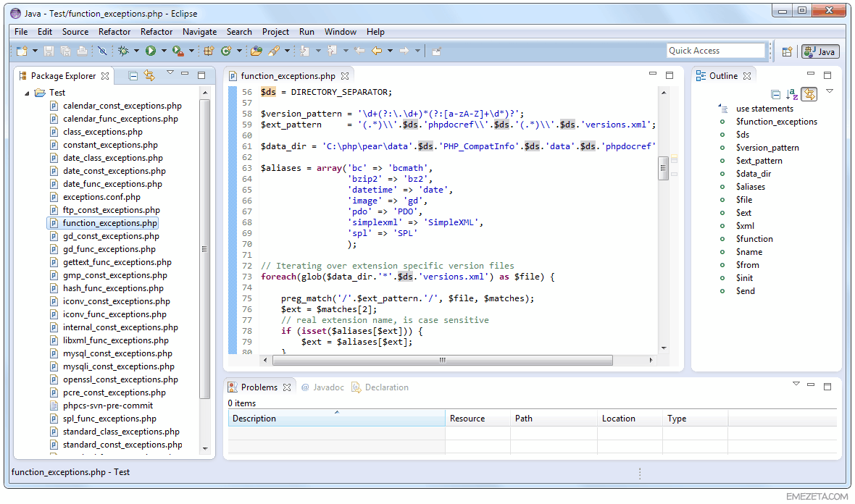Viewport: 855px width, 504px height.
Task: Click the Last Edit Location icon
Action: point(359,51)
